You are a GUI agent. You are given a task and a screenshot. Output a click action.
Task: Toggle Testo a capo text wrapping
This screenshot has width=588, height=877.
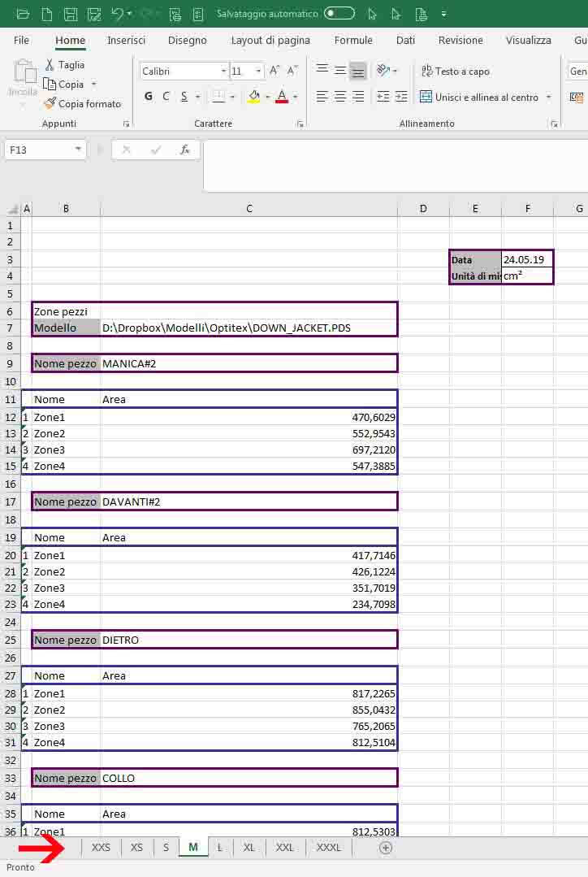455,72
